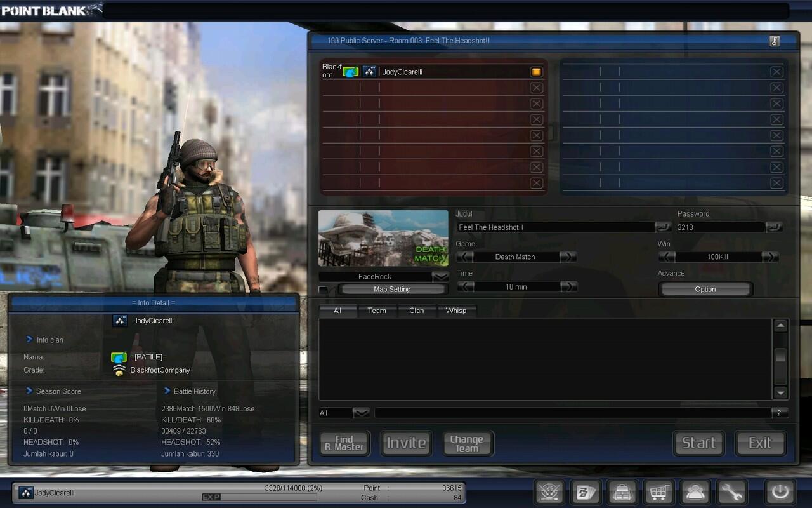
Task: Click rank badge in bottom status bar
Action: [x=26, y=493]
